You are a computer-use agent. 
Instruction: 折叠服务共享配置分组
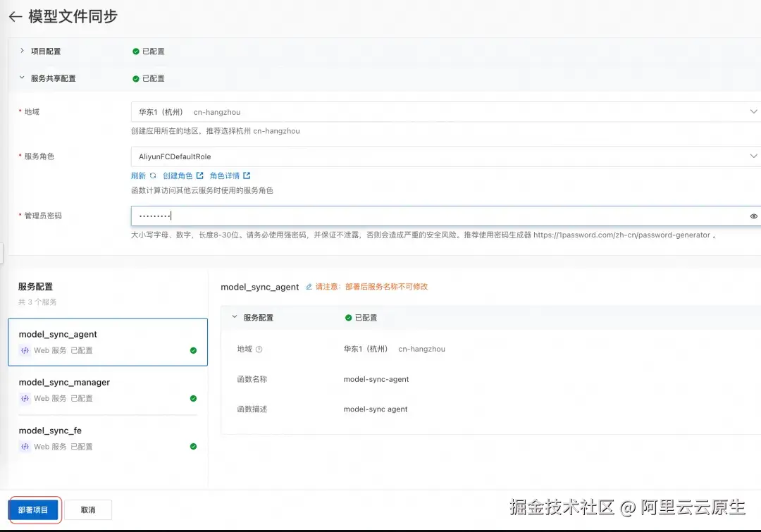coord(21,78)
